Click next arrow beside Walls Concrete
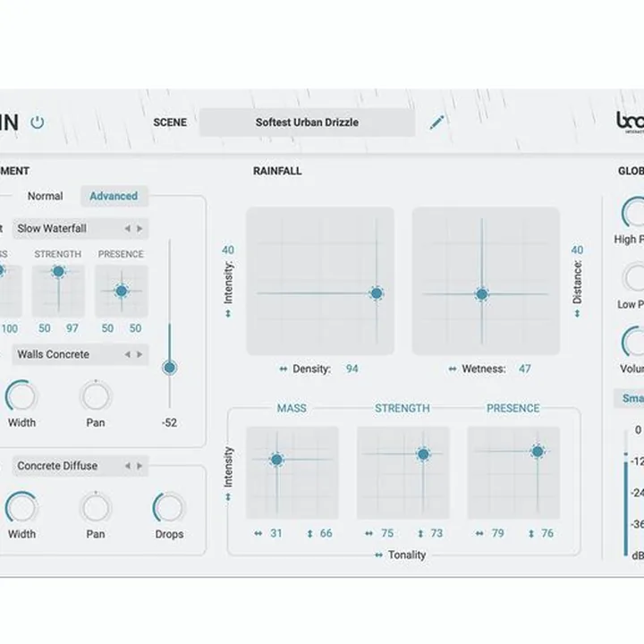644x644 pixels. (x=140, y=354)
